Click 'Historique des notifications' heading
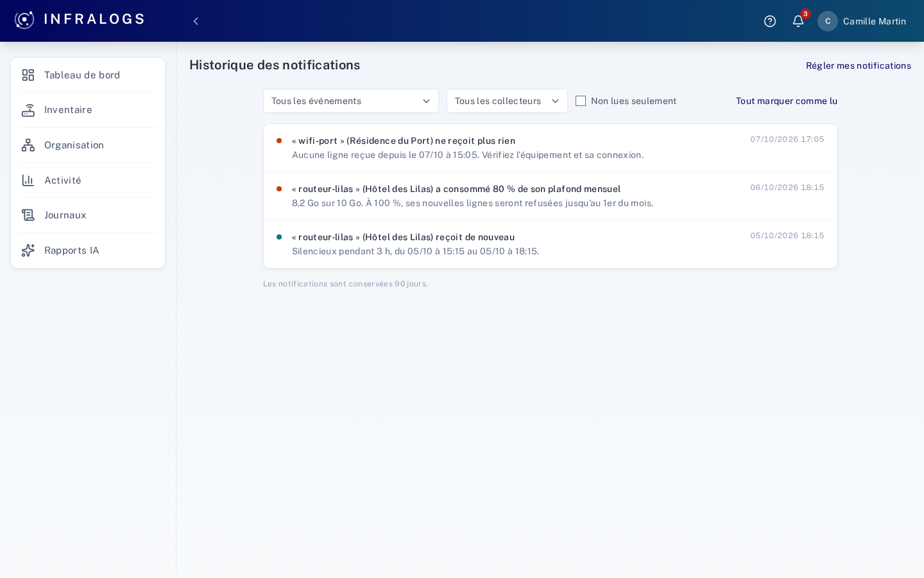The width and height of the screenshot is (924, 578). point(275,65)
